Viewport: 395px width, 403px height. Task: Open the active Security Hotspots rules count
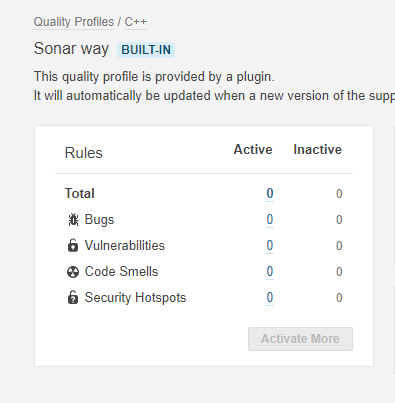(270, 298)
